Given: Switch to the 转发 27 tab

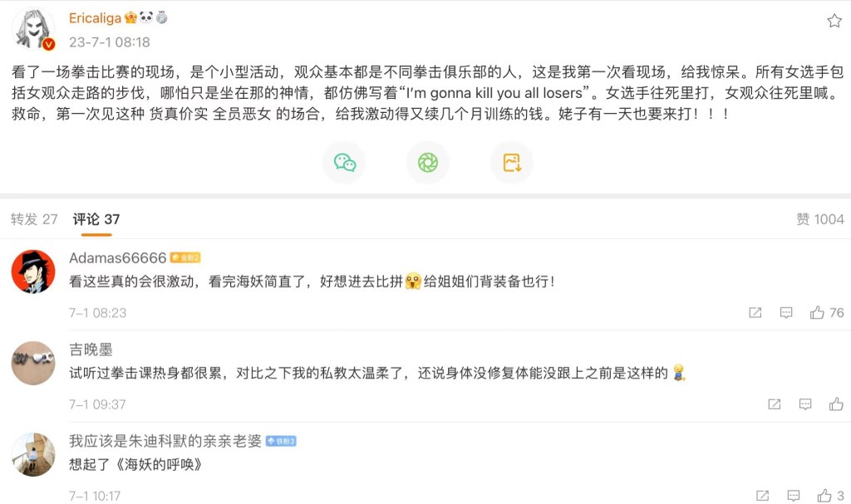Looking at the screenshot, I should (34, 219).
